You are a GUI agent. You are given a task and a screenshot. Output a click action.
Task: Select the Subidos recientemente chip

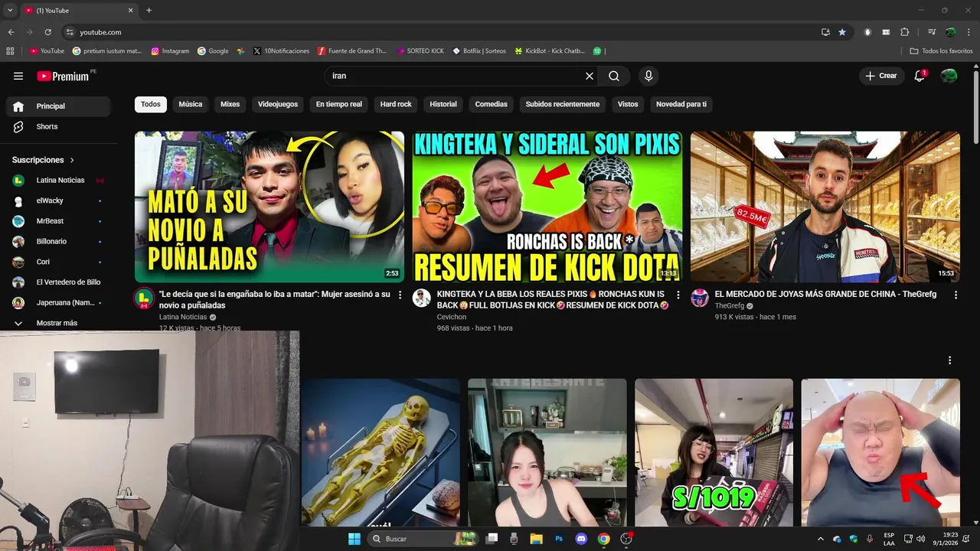point(563,104)
